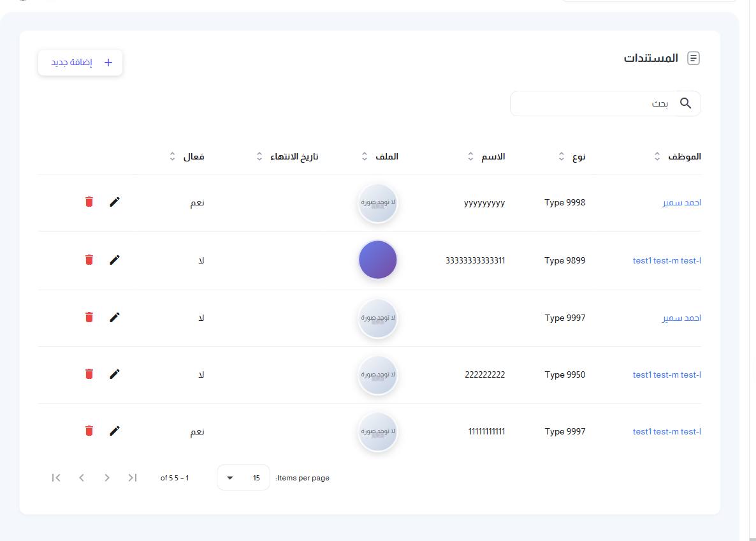Screen dimensions: 756x541
Task: Open purple file thumbnail in Type 9899 row
Action: 377,260
